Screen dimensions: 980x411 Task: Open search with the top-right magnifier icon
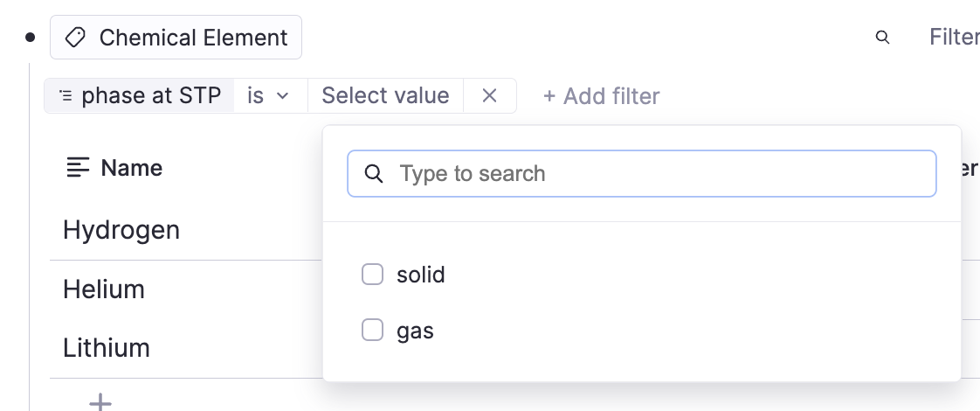(882, 38)
